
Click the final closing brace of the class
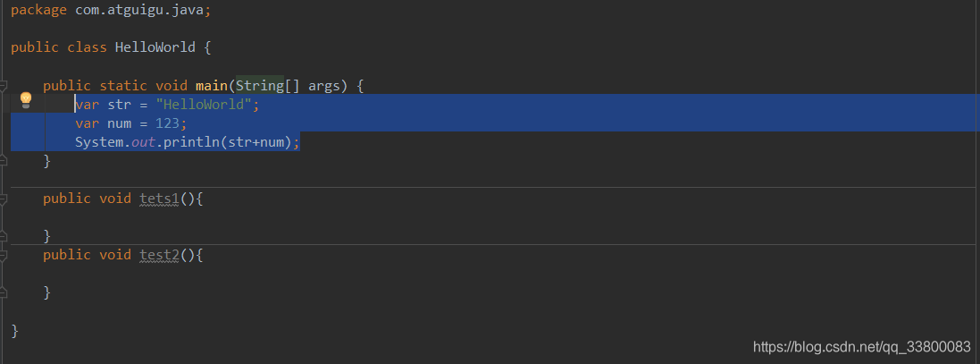point(14,330)
